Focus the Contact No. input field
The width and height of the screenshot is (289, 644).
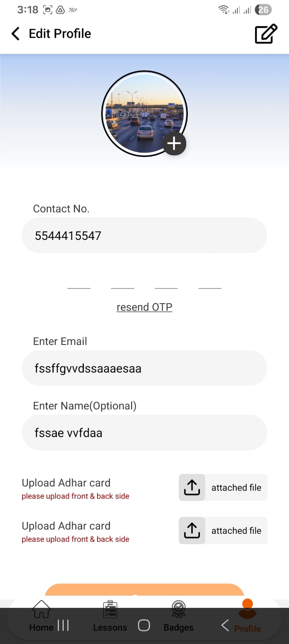[144, 235]
